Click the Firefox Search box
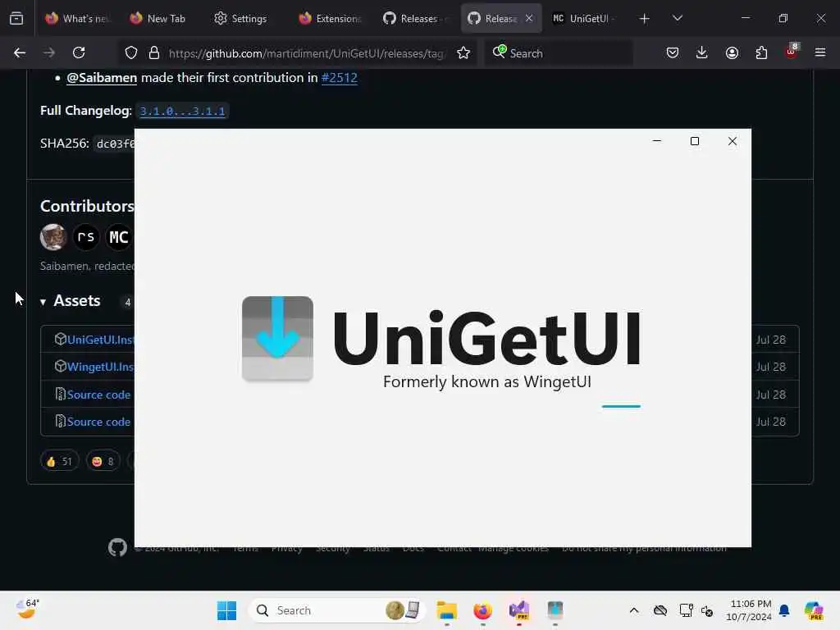This screenshot has height=630, width=840. [559, 53]
